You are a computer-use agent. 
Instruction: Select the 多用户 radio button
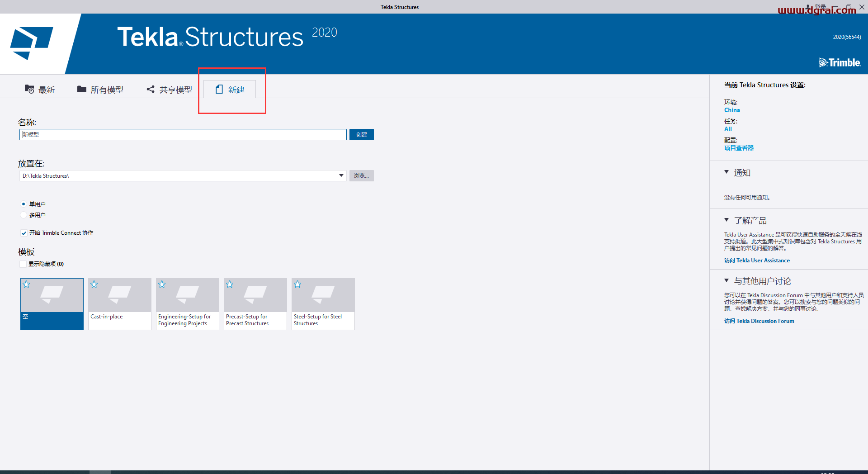point(24,215)
